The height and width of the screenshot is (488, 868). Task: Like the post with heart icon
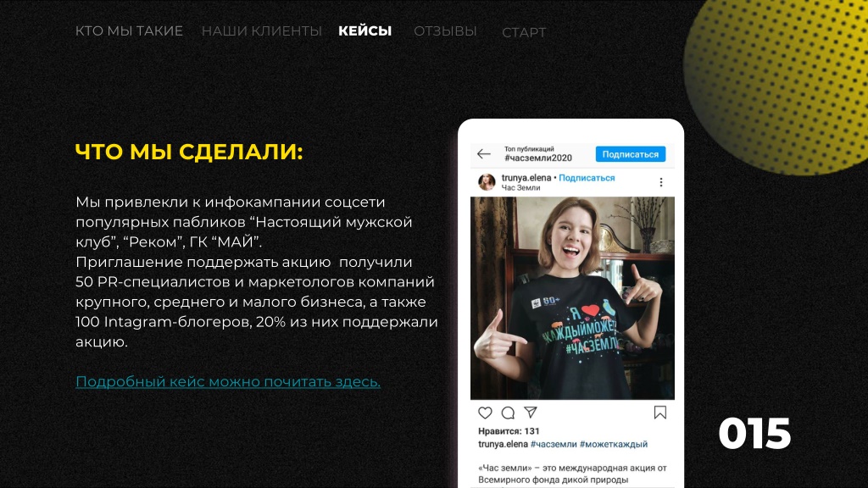(x=485, y=413)
